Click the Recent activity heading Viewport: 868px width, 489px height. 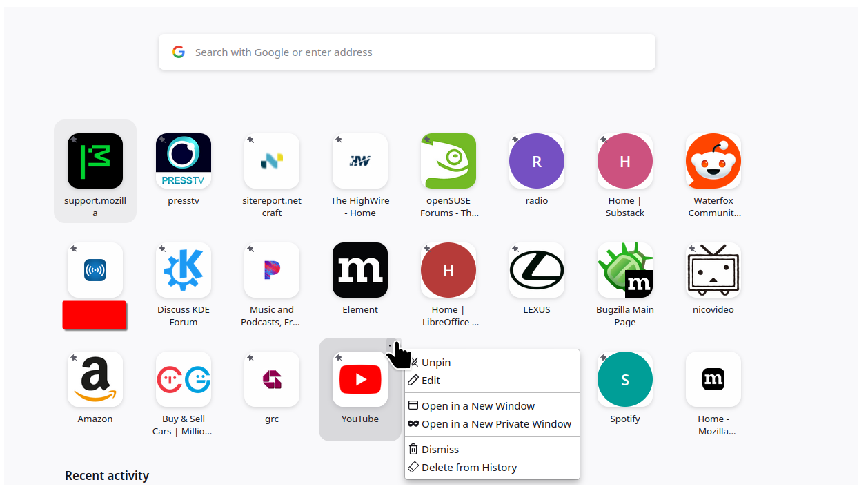[x=107, y=475]
